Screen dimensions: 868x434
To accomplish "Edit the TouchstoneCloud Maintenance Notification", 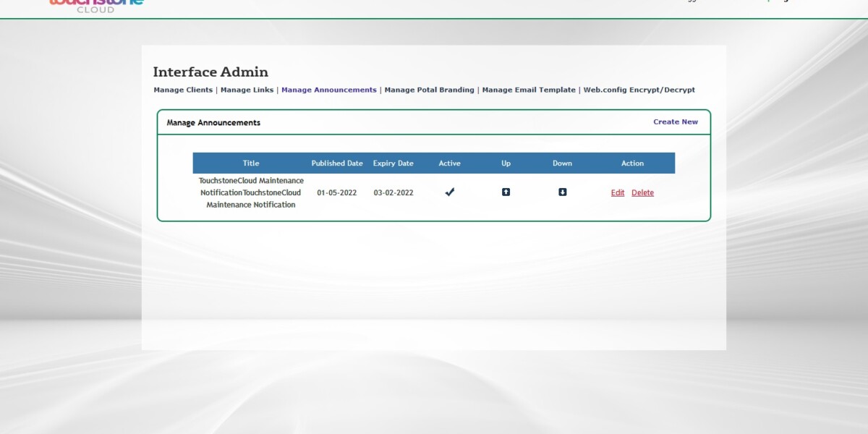I will coord(617,192).
